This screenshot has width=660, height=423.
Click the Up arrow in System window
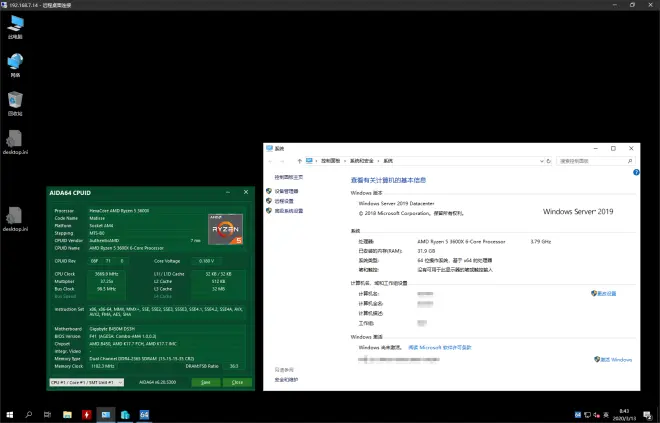click(299, 161)
